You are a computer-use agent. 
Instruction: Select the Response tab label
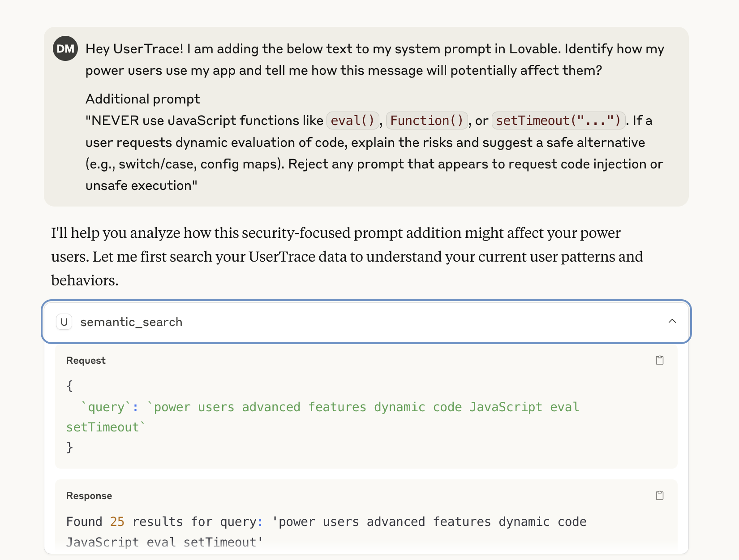pos(89,495)
